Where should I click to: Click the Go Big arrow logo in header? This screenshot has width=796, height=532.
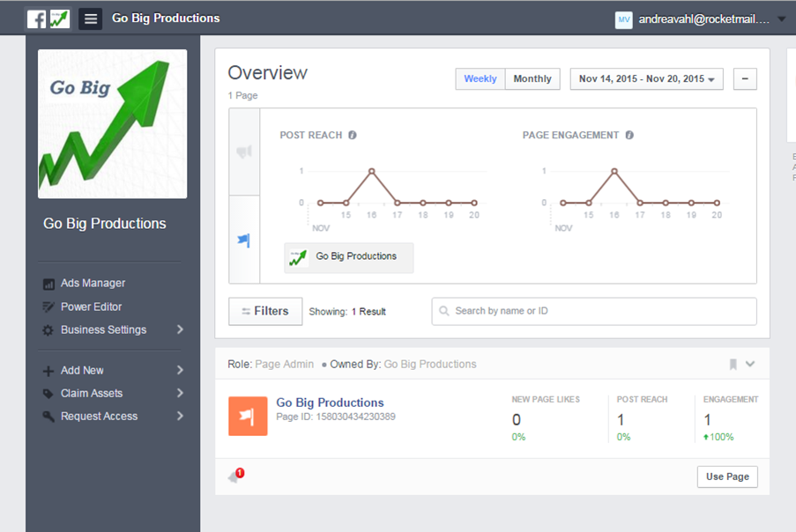point(60,19)
